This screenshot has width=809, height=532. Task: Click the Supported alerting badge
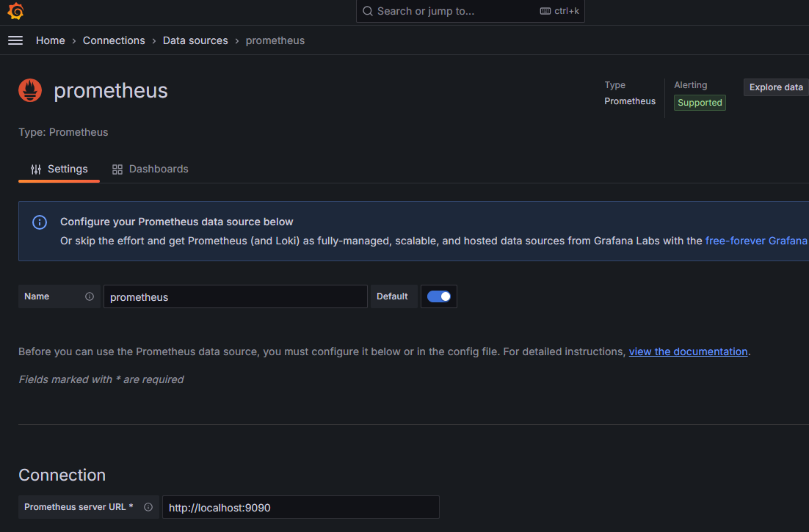click(x=700, y=103)
